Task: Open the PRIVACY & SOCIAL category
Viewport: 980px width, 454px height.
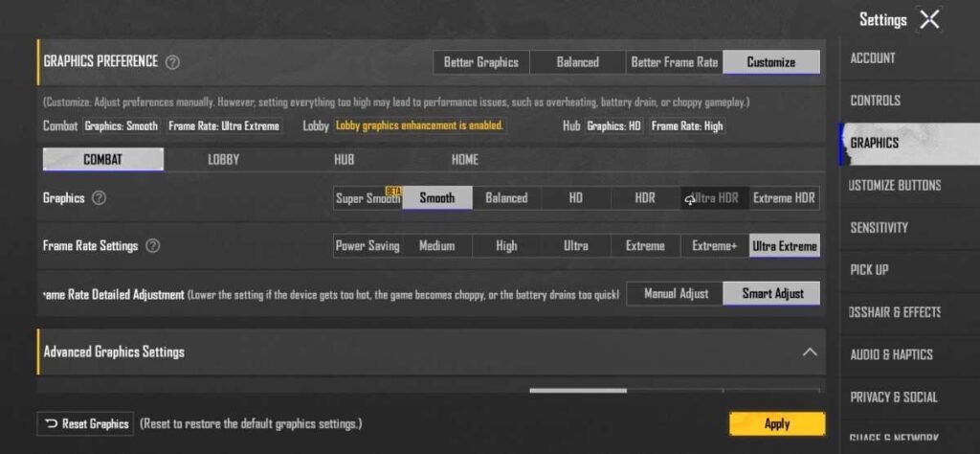Action: pos(910,397)
